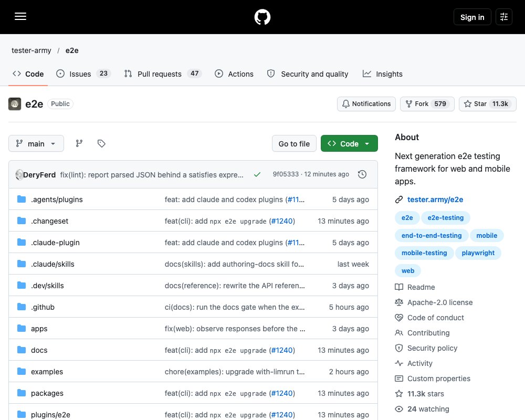Open the Actions tab
Image resolution: width=525 pixels, height=420 pixels.
(x=234, y=73)
